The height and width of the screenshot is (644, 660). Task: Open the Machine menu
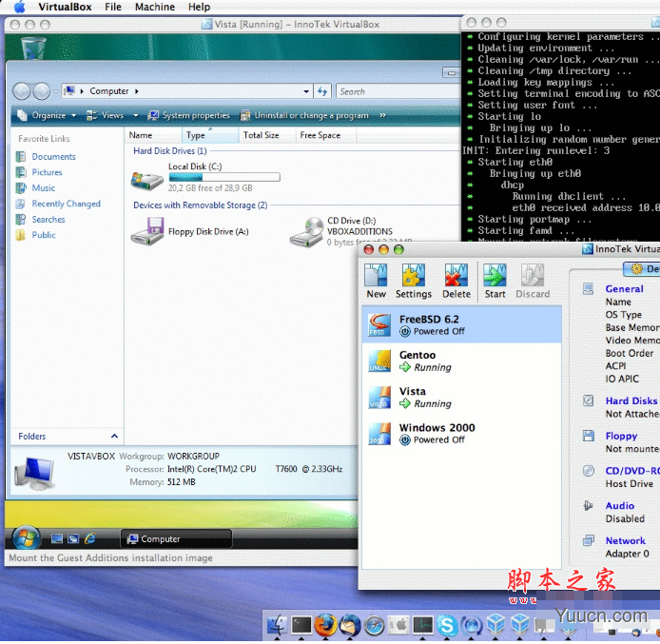pos(154,7)
